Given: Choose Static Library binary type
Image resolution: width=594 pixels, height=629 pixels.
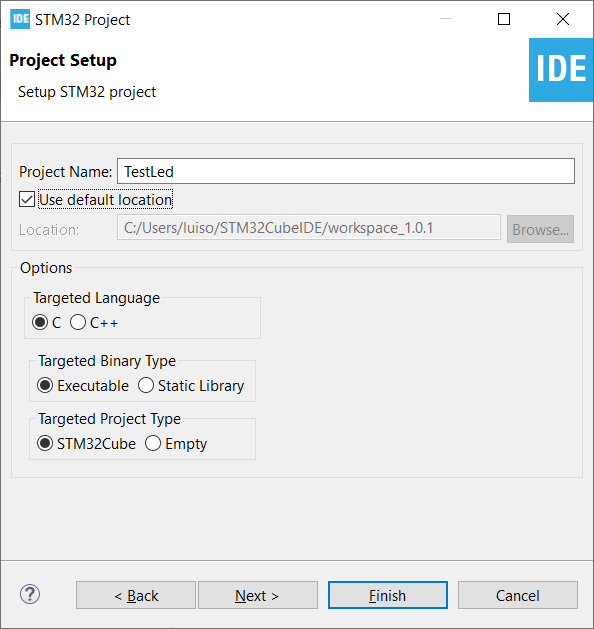Looking at the screenshot, I should click(x=146, y=386).
